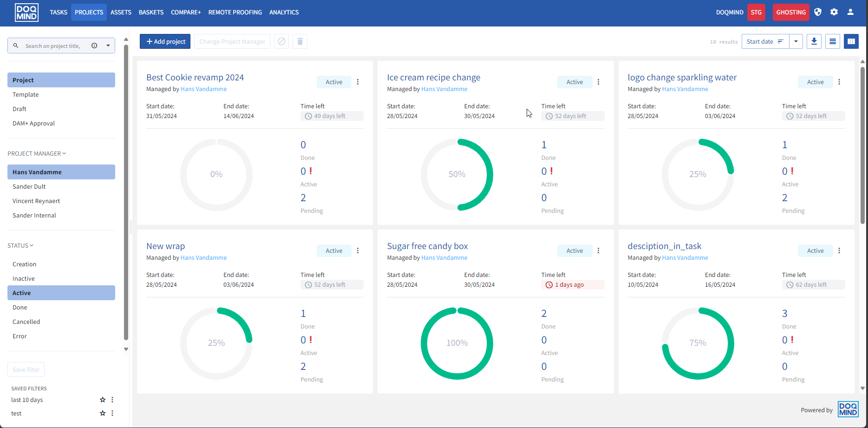
Task: Collapse the PROJECT MANAGER filter section
Action: pyautogui.click(x=37, y=153)
